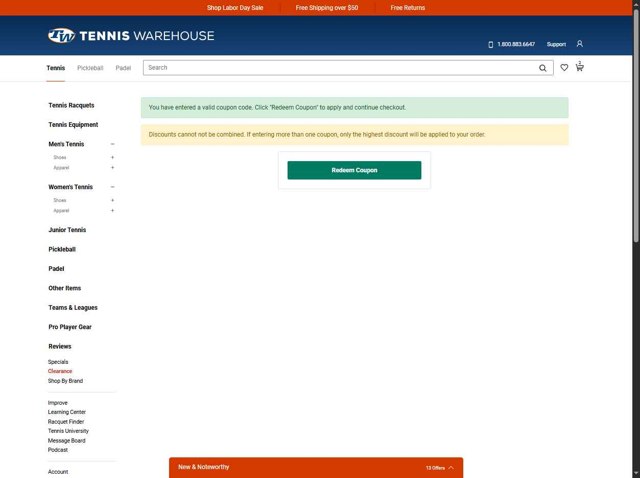This screenshot has width=640, height=478.
Task: Expand Men's Tennis Apparel submenu
Action: pyautogui.click(x=112, y=168)
